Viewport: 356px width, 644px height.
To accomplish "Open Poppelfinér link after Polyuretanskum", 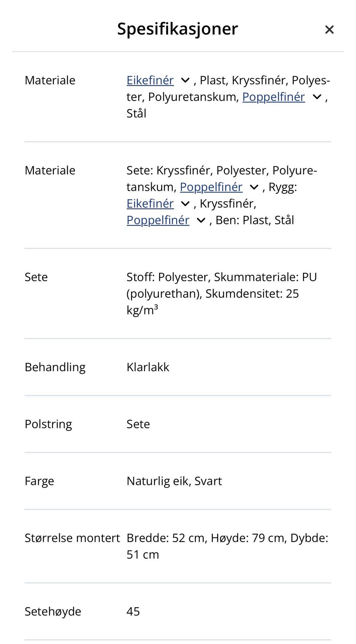I will point(274,97).
